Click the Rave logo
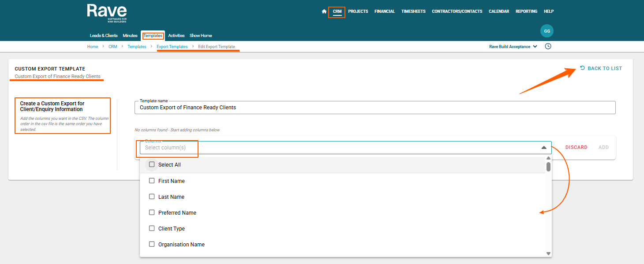The image size is (644, 264). (107, 13)
